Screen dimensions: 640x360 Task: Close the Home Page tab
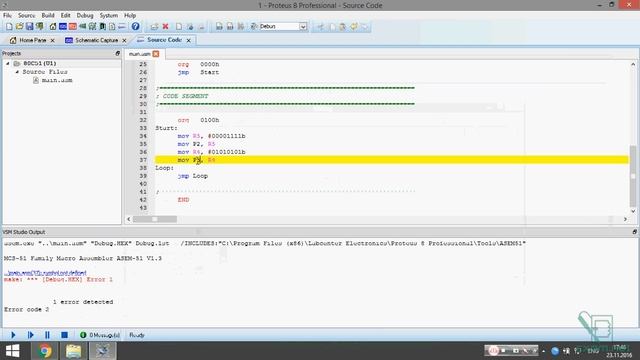(x=52, y=40)
